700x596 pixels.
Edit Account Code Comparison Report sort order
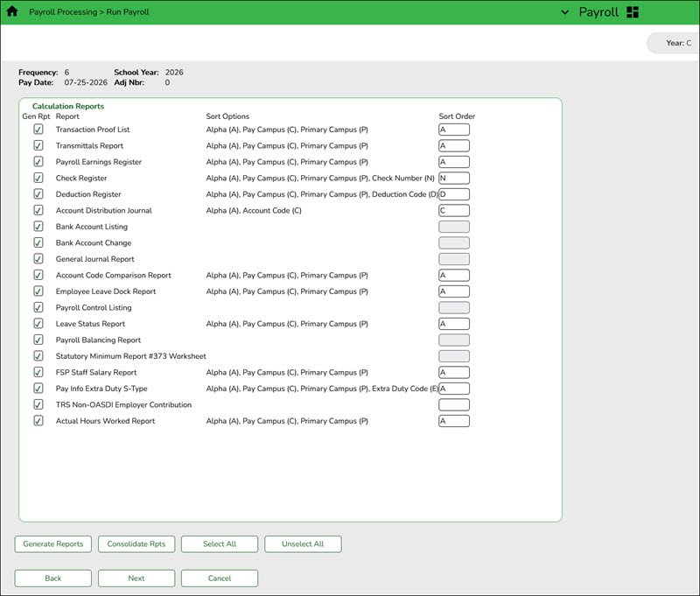[454, 275]
